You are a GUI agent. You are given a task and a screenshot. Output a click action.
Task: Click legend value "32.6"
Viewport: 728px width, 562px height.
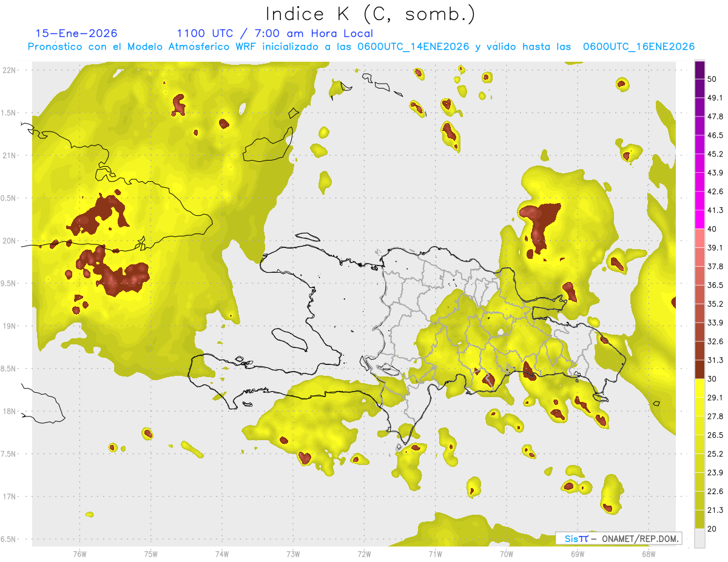click(716, 341)
